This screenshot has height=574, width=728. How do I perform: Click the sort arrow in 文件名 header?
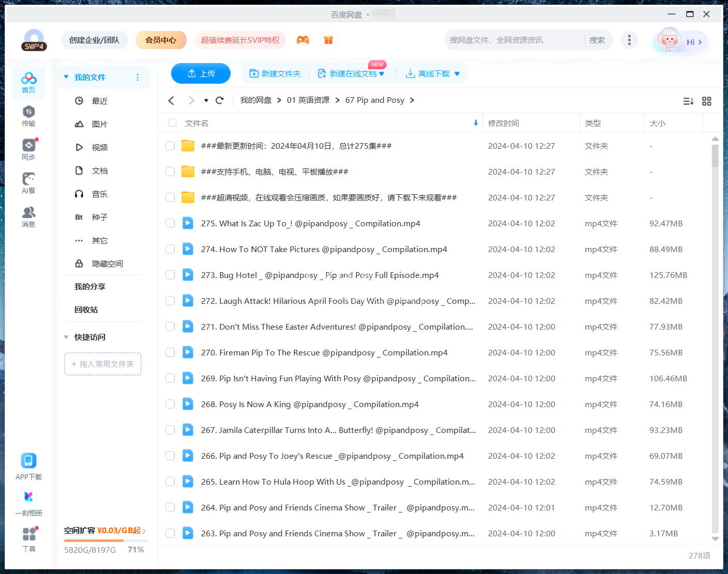tap(476, 123)
